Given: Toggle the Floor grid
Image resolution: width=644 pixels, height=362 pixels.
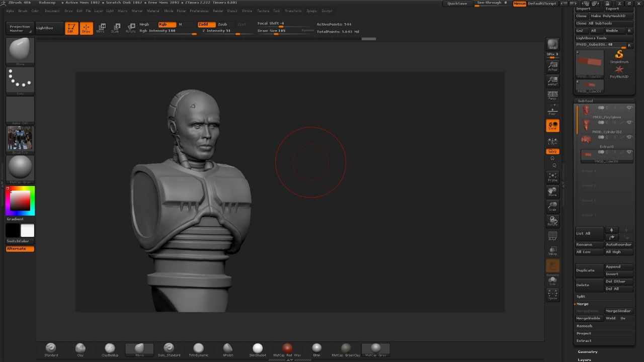Looking at the screenshot, I should (552, 110).
